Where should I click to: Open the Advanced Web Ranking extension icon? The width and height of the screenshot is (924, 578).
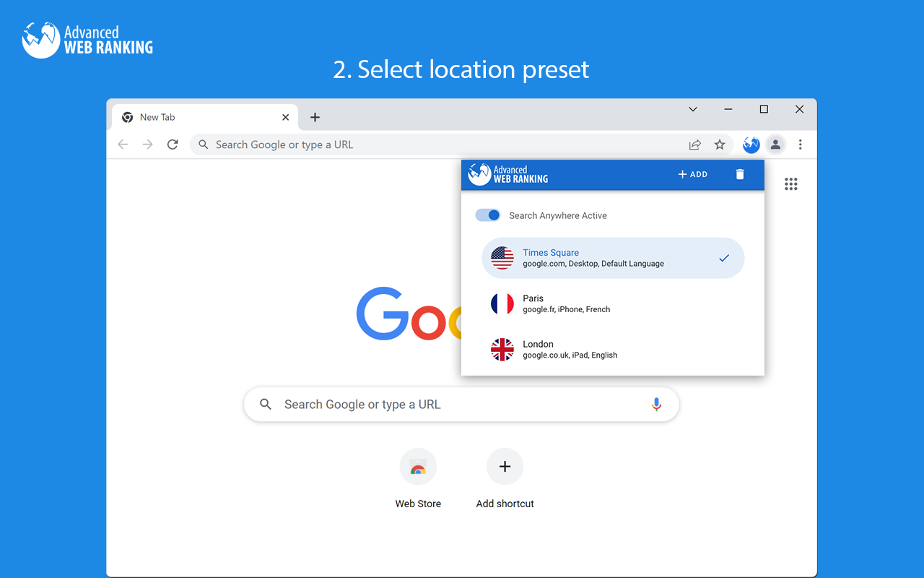[751, 144]
